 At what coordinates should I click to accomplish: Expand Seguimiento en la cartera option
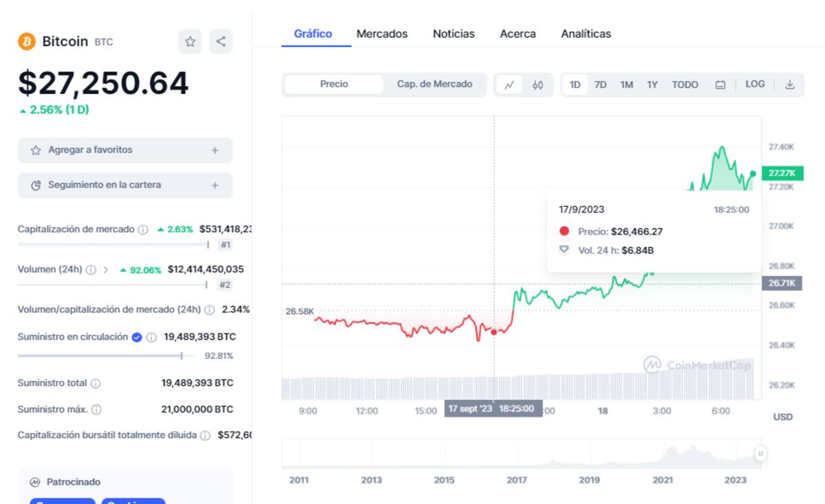[x=214, y=185]
